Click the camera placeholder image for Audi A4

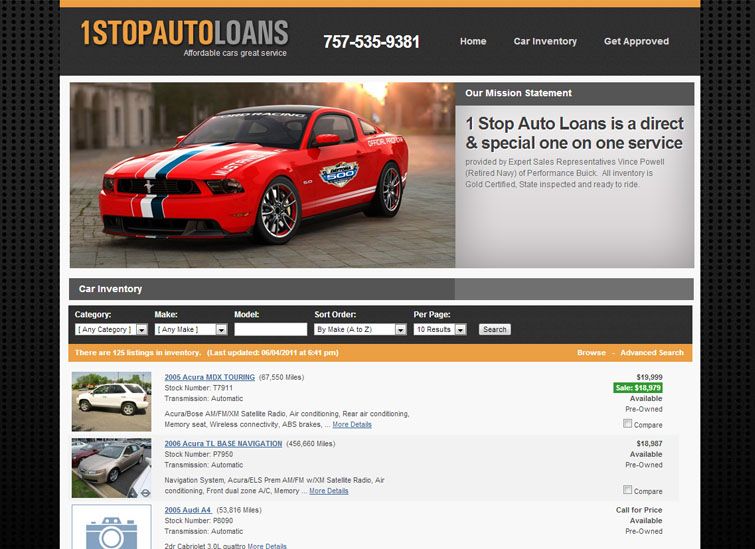click(x=111, y=527)
